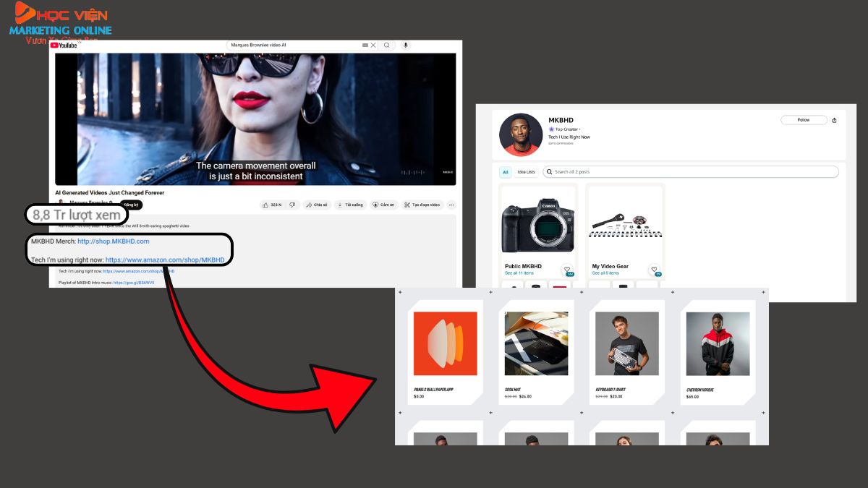Open the Panels Wallpaper App product image

pyautogui.click(x=445, y=343)
